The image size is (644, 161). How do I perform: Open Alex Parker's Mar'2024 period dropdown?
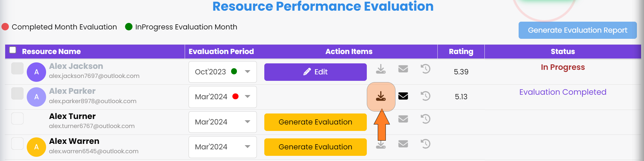point(223,97)
